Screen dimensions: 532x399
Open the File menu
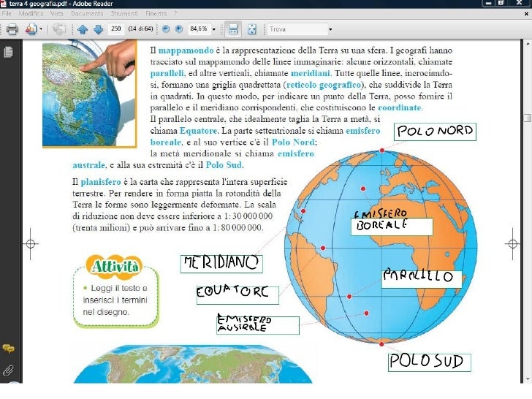point(7,14)
